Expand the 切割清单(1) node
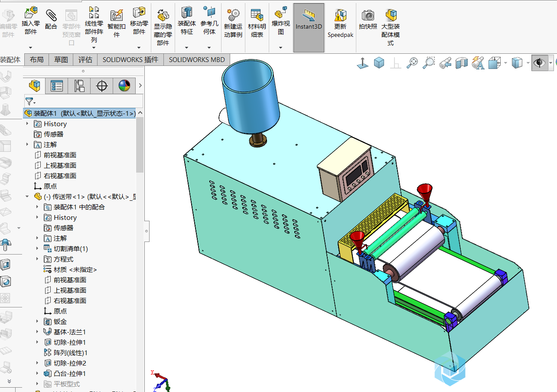Image resolution: width=557 pixels, height=392 pixels. coord(37,249)
